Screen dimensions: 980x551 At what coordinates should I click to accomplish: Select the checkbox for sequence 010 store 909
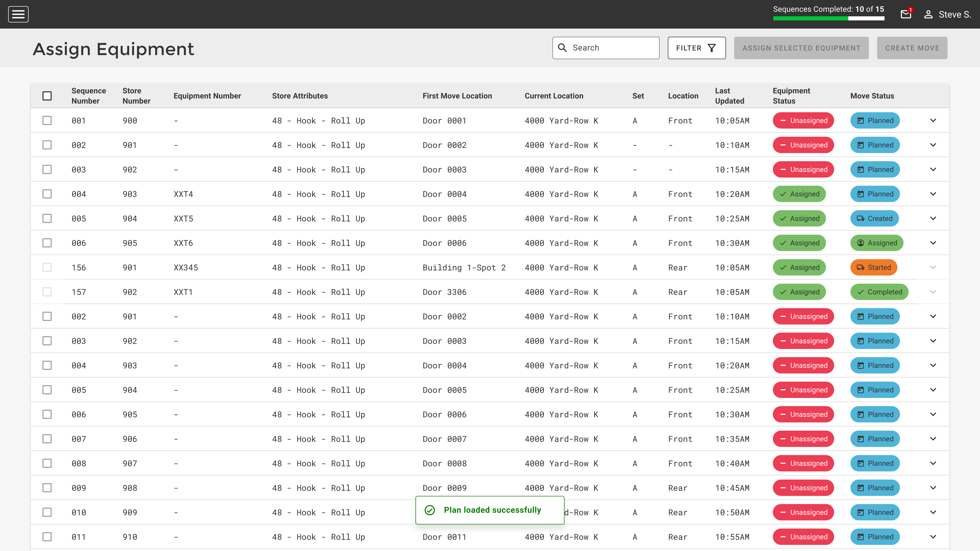[47, 512]
